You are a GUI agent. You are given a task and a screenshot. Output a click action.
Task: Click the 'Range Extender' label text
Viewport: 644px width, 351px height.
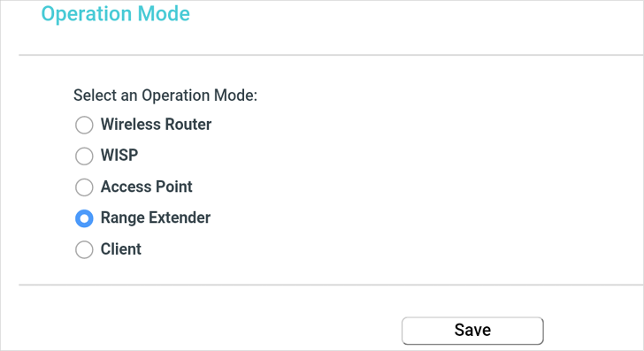click(156, 217)
